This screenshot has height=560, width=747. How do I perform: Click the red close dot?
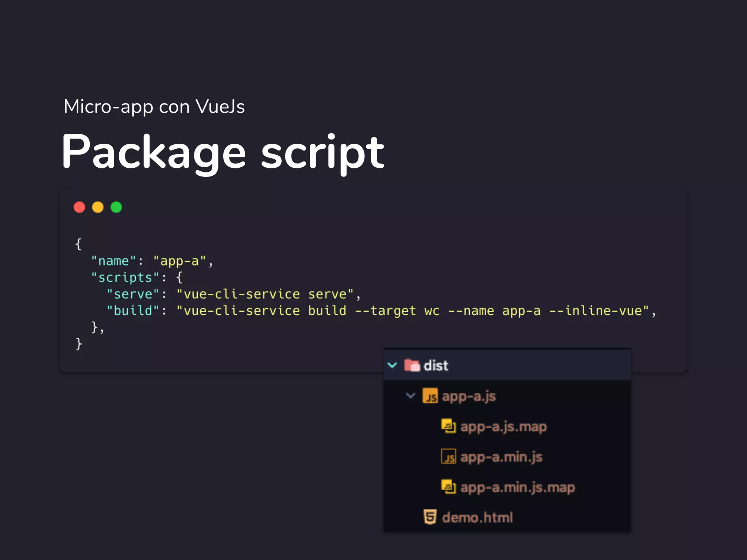(79, 207)
